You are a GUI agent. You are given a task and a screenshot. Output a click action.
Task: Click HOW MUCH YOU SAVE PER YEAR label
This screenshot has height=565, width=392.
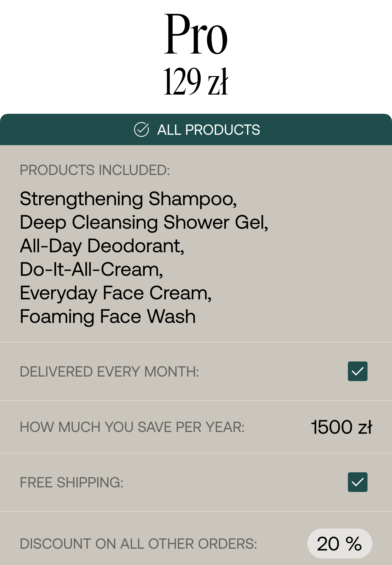(132, 427)
